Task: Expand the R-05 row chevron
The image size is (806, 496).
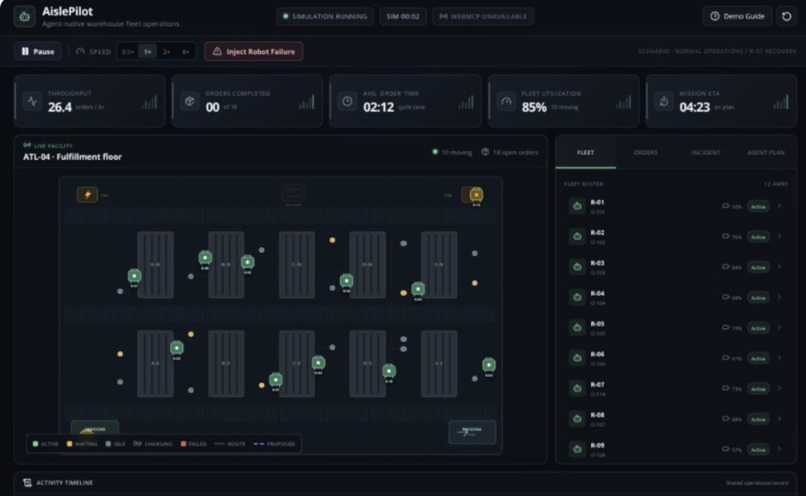Action: pyautogui.click(x=779, y=327)
